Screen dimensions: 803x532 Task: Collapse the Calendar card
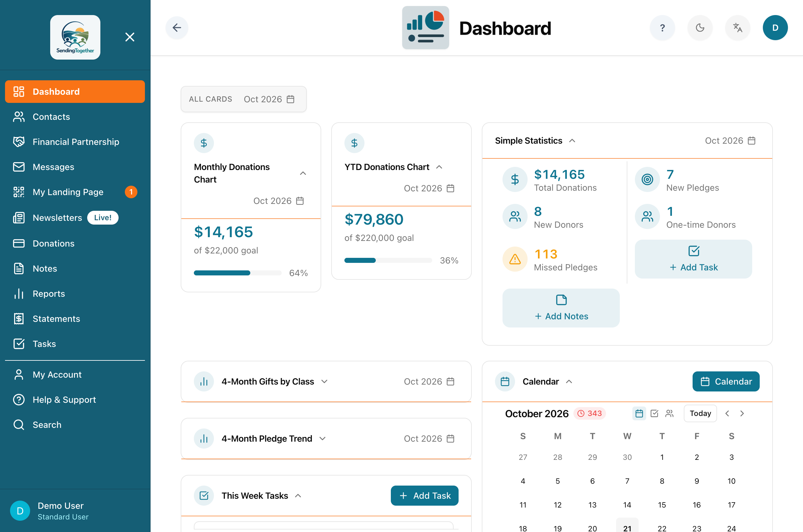coord(569,381)
